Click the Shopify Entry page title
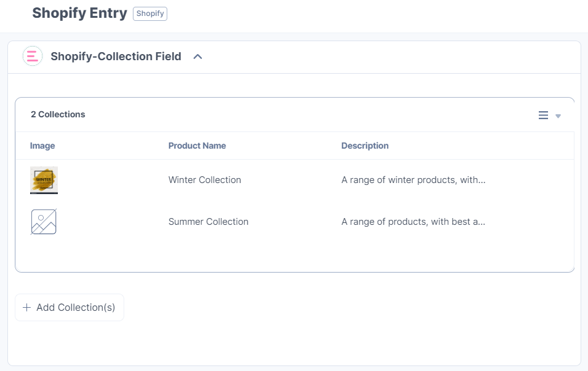This screenshot has width=588, height=371. pyautogui.click(x=79, y=12)
